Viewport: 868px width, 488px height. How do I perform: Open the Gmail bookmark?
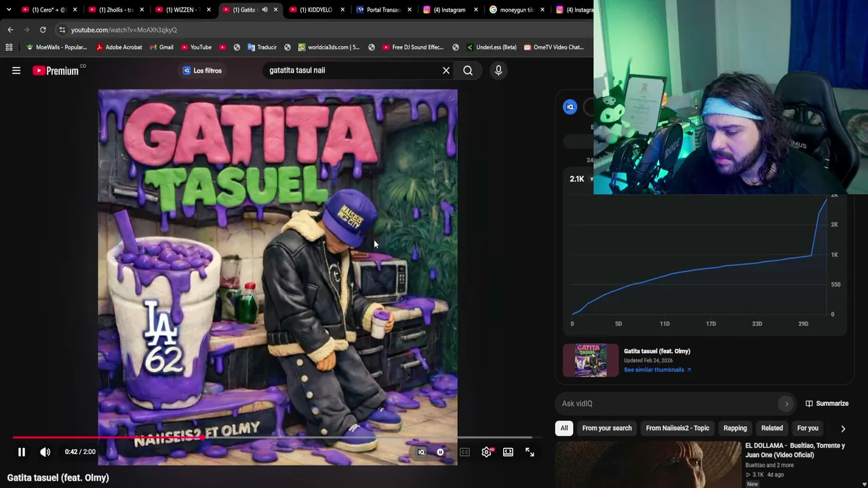point(161,47)
